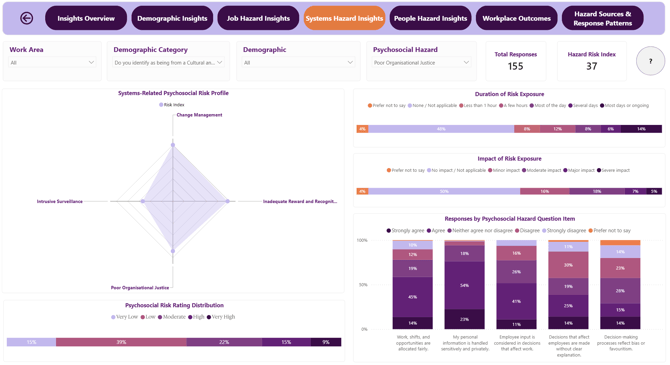Open the question mark help button
The width and height of the screenshot is (670, 365).
(650, 61)
